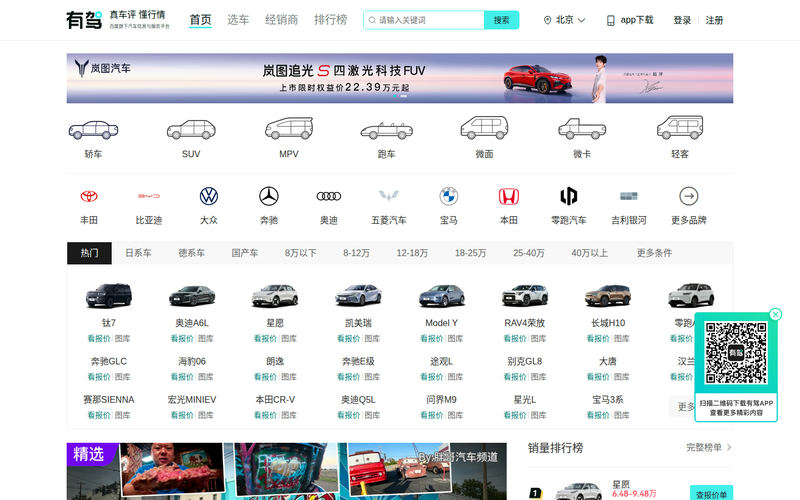Open the 经销商 nav menu item
800x500 pixels.
click(281, 20)
